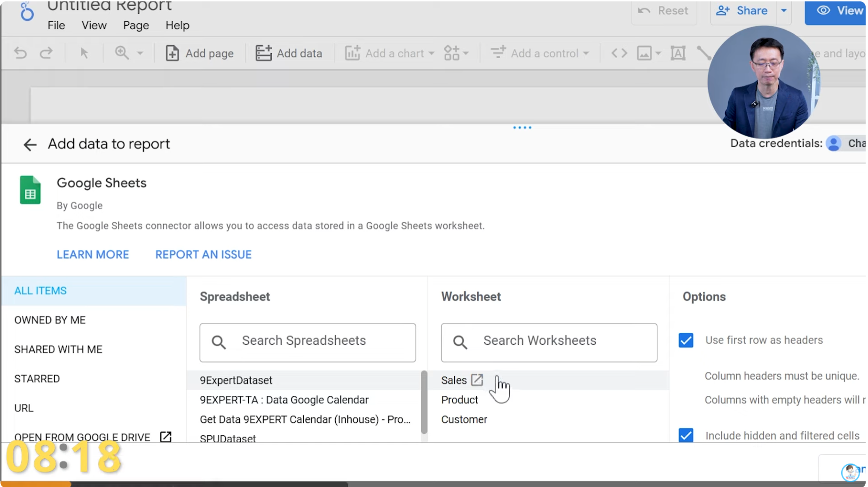This screenshot has width=868, height=487.
Task: Switch to SHARED WITH ME tab
Action: (58, 349)
